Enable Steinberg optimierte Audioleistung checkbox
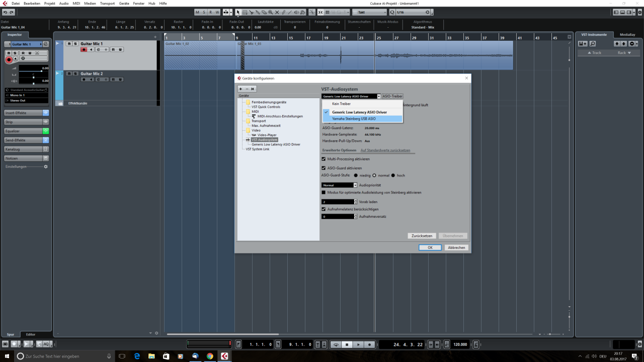Viewport: 644px width, 362px height. [x=324, y=193]
